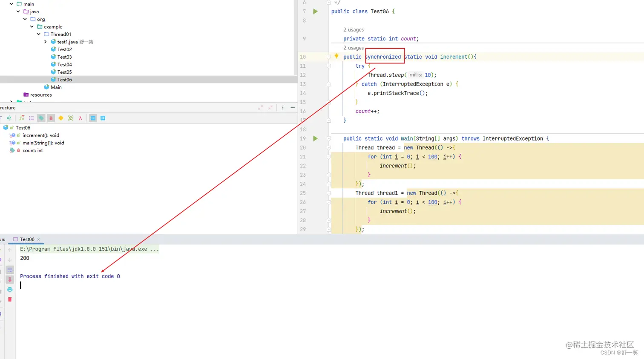
Task: Click 'Process finished with exit code 0'
Action: pyautogui.click(x=70, y=276)
